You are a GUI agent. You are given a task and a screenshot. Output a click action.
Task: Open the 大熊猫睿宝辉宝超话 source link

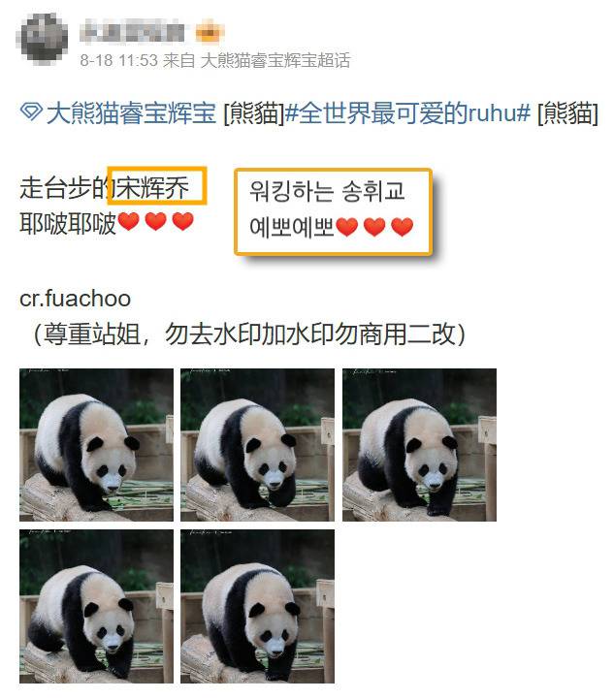(275, 60)
